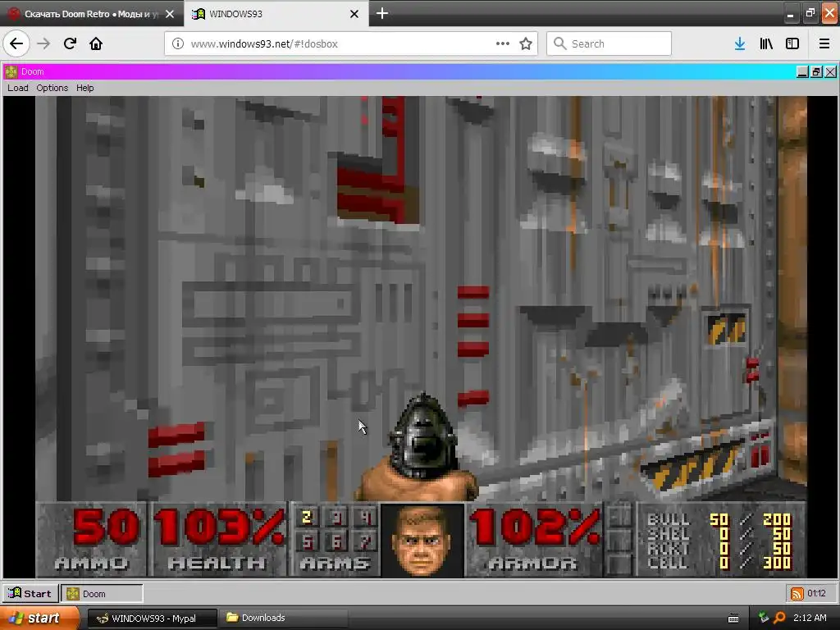This screenshot has height=630, width=840.
Task: Click the system clock 2:12 AM
Action: tap(810, 618)
